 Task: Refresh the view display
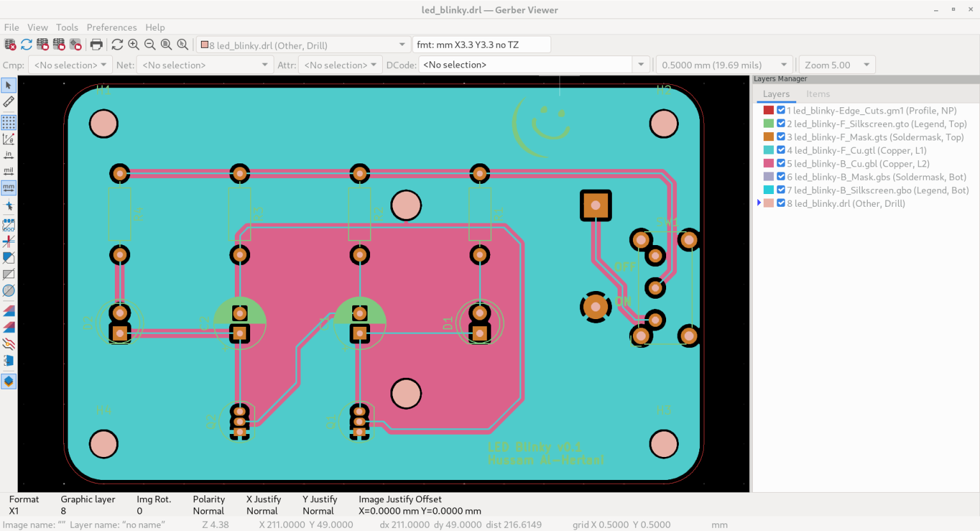(117, 44)
